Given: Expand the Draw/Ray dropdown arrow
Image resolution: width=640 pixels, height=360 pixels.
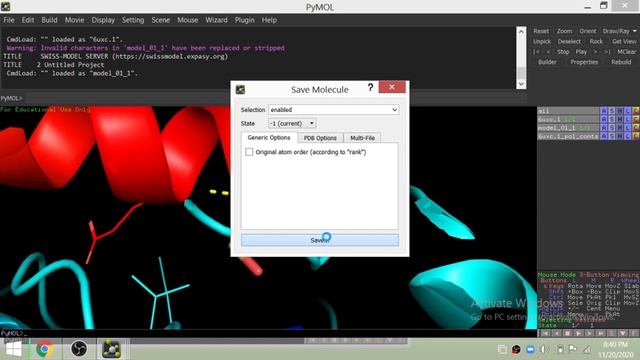Looking at the screenshot, I should (634, 31).
